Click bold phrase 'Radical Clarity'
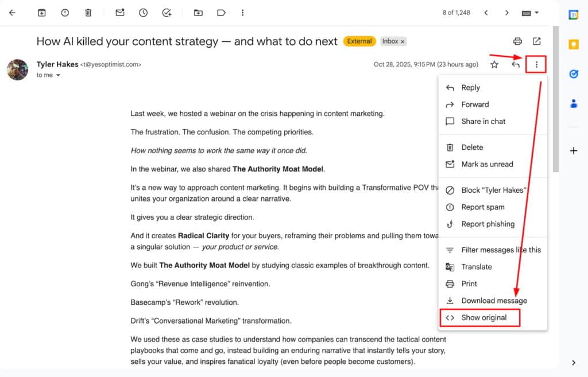Screen dimensions: 588x377 (203, 236)
